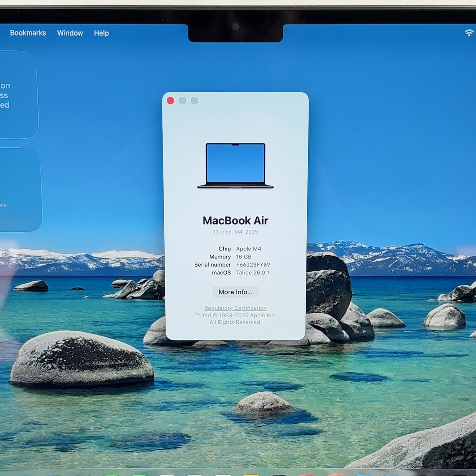Click the 1983-2025 Apple Inc. copyright line
Image resolution: width=476 pixels, height=476 pixels.
[x=235, y=315]
